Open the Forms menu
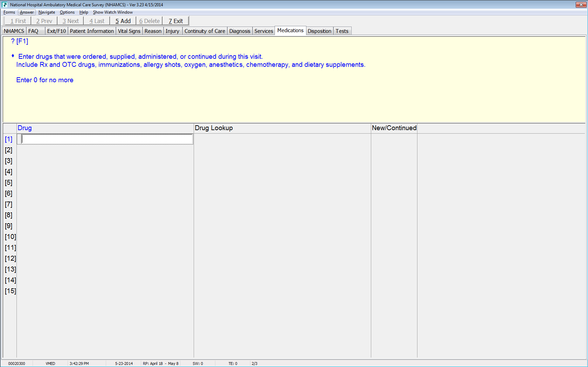Viewport: 588px width, 367px height. pyautogui.click(x=9, y=12)
